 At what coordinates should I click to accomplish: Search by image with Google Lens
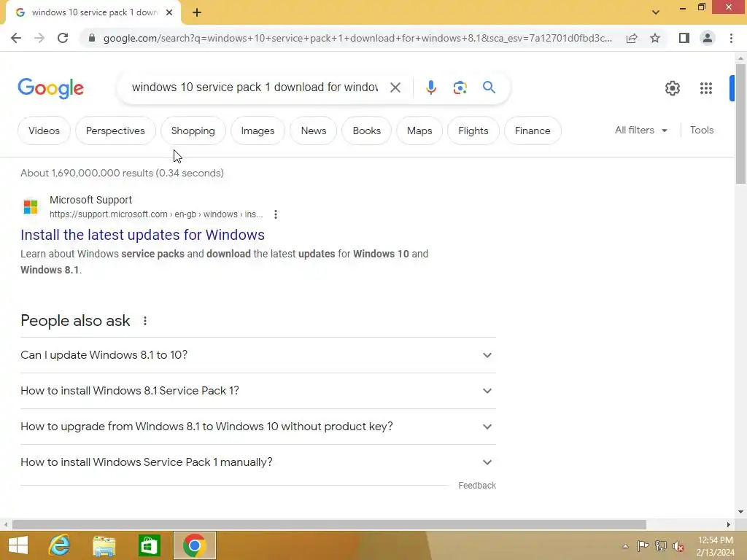[460, 87]
